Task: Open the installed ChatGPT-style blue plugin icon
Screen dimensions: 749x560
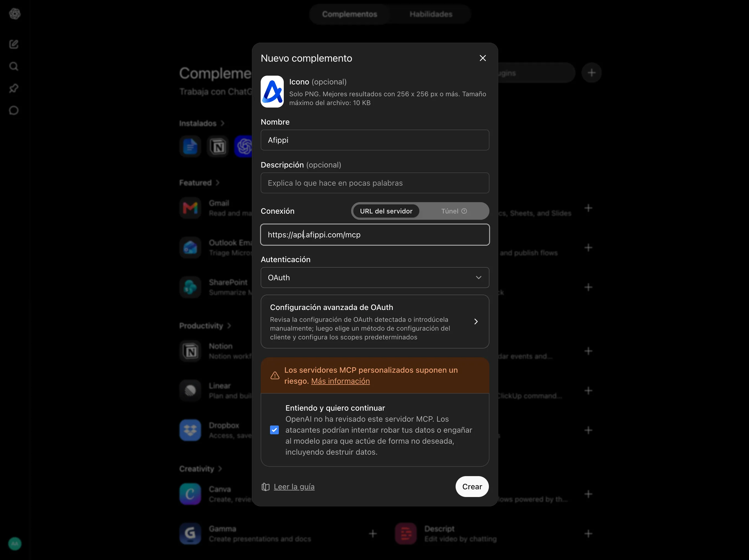Action: pos(243,146)
